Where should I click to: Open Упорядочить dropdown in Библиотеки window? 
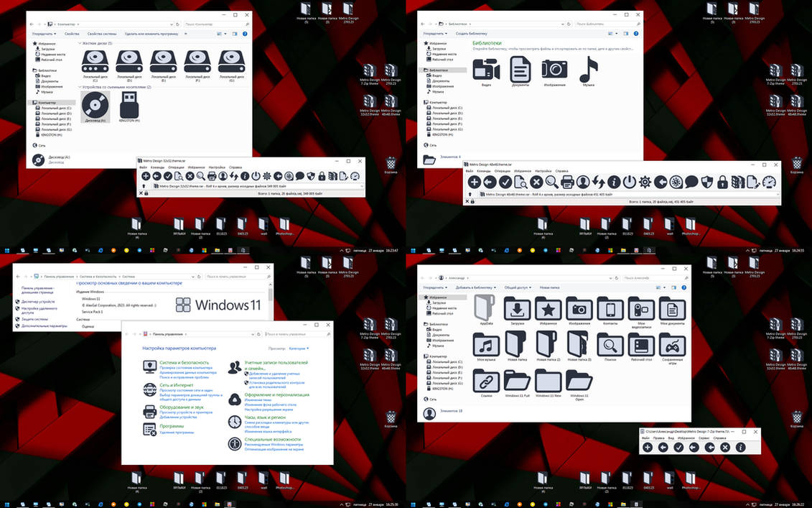click(x=435, y=34)
